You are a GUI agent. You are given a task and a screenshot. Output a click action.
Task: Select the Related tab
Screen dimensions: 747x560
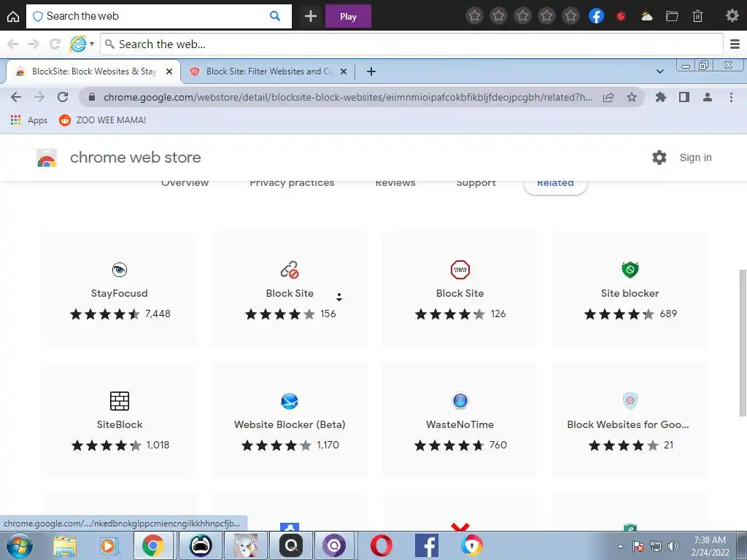click(555, 185)
